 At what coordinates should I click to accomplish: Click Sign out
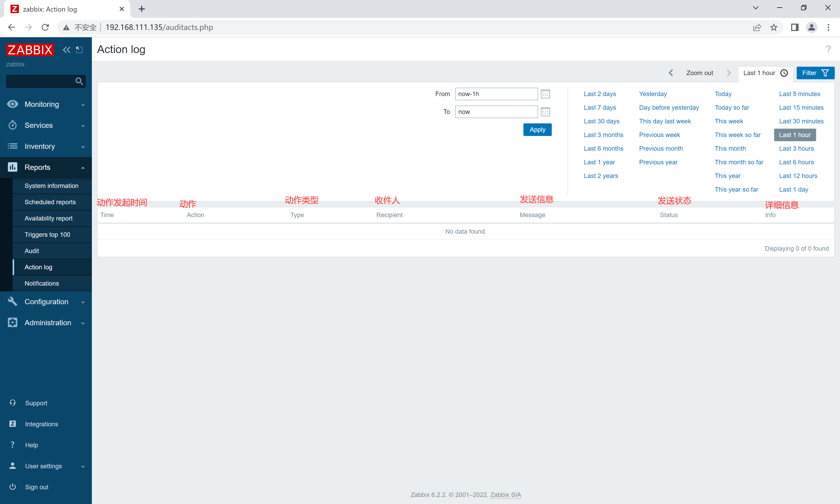(37, 487)
